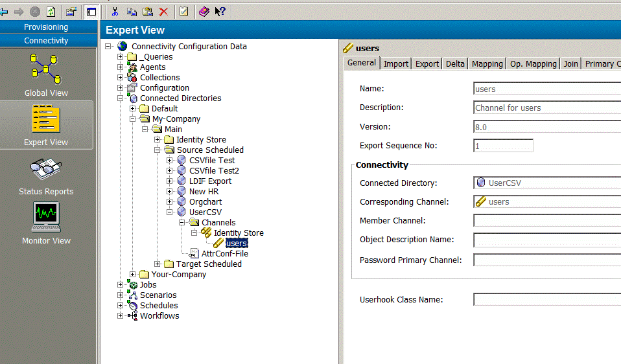
Task: Expand the Your-Company folder node
Action: pyautogui.click(x=133, y=275)
